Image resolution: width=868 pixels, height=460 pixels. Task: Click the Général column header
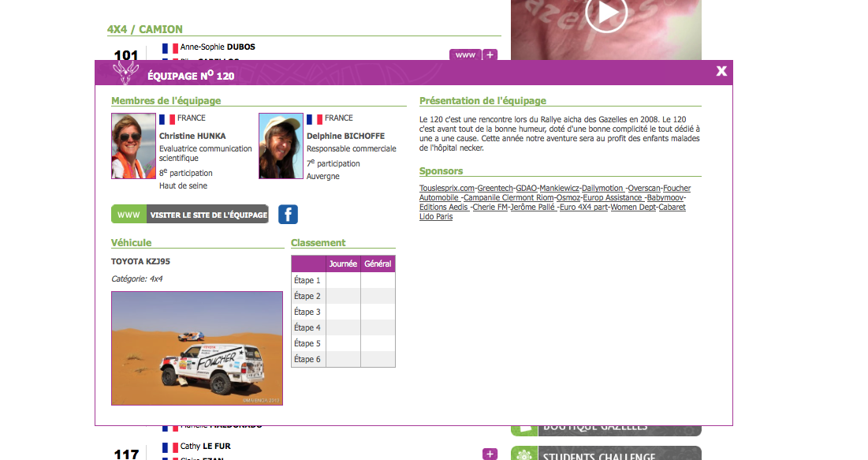pos(378,264)
